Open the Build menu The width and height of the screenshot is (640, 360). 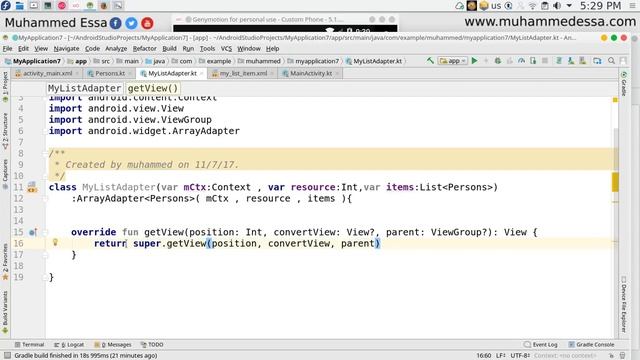coord(169,49)
